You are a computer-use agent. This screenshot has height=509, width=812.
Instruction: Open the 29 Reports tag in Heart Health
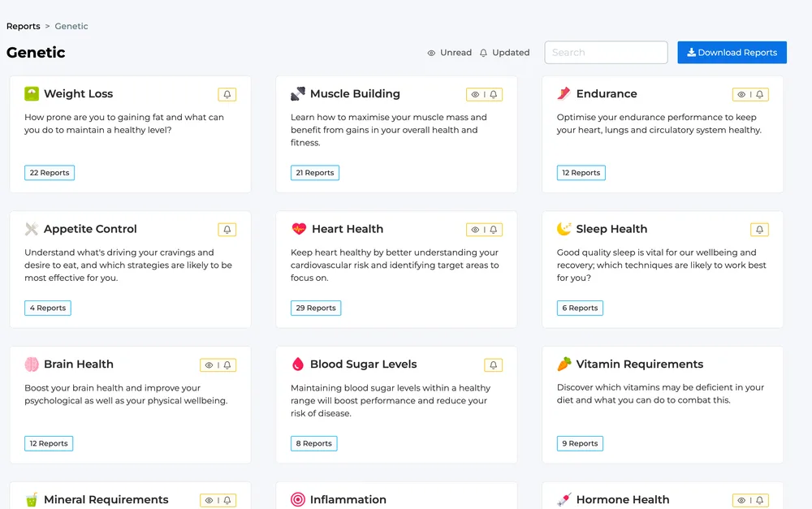click(x=315, y=308)
